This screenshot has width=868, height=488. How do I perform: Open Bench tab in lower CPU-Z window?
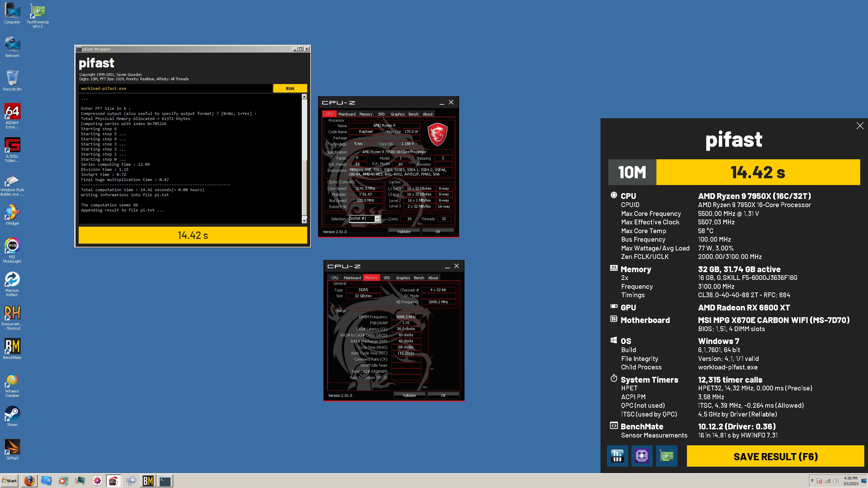tap(419, 278)
